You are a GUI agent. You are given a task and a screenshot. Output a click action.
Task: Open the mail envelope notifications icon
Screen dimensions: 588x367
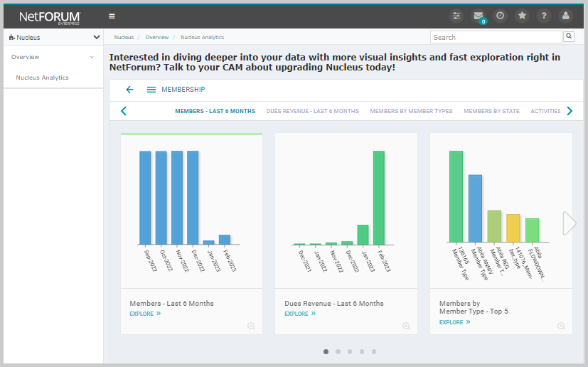479,16
